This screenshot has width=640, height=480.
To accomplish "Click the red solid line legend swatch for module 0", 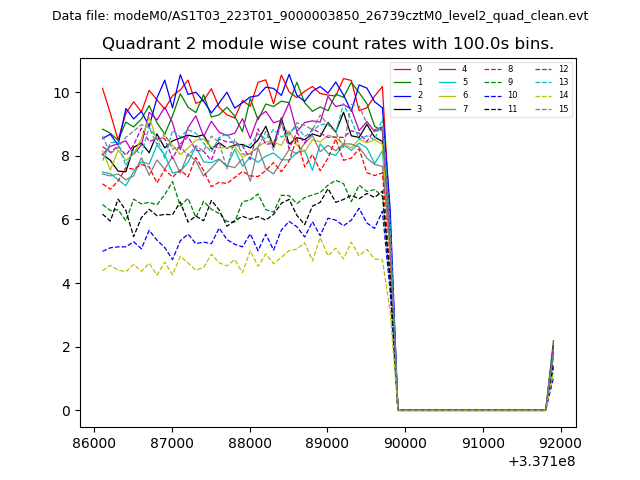I will (403, 69).
